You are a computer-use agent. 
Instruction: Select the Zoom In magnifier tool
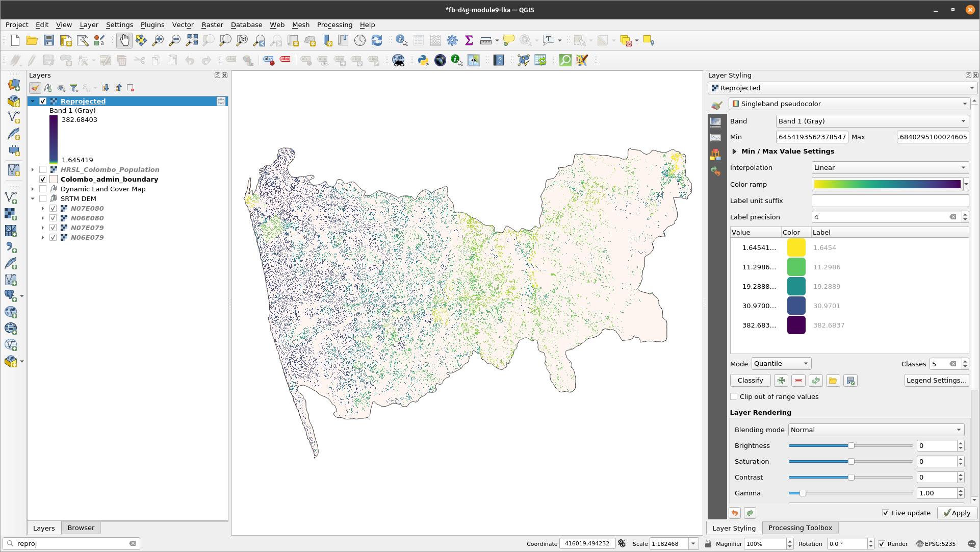click(158, 41)
